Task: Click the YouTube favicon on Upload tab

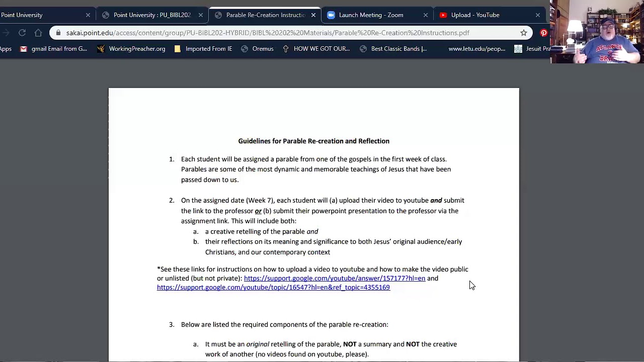Action: coord(443,15)
